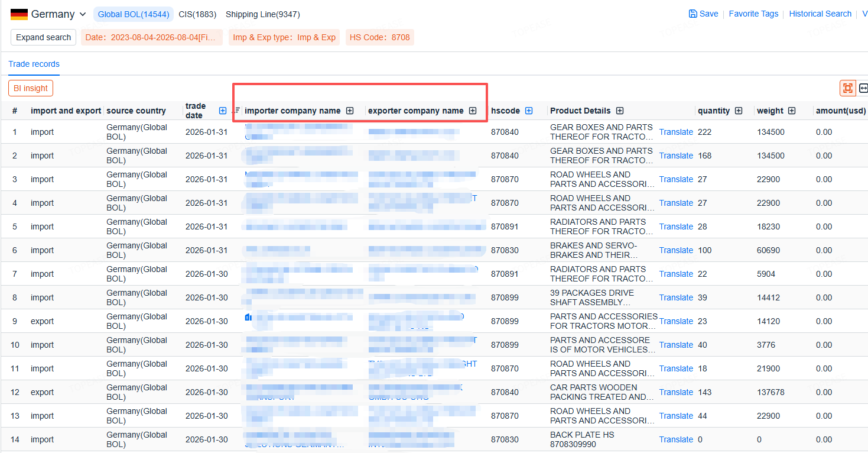Click the 'amount(usd)' column header
The height and width of the screenshot is (453, 868).
(840, 111)
